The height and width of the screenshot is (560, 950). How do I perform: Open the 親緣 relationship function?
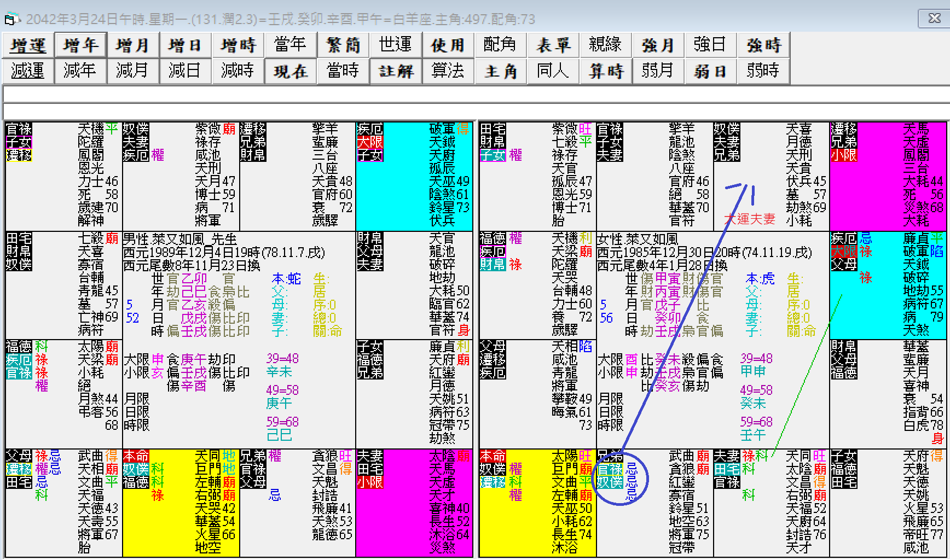(x=606, y=45)
